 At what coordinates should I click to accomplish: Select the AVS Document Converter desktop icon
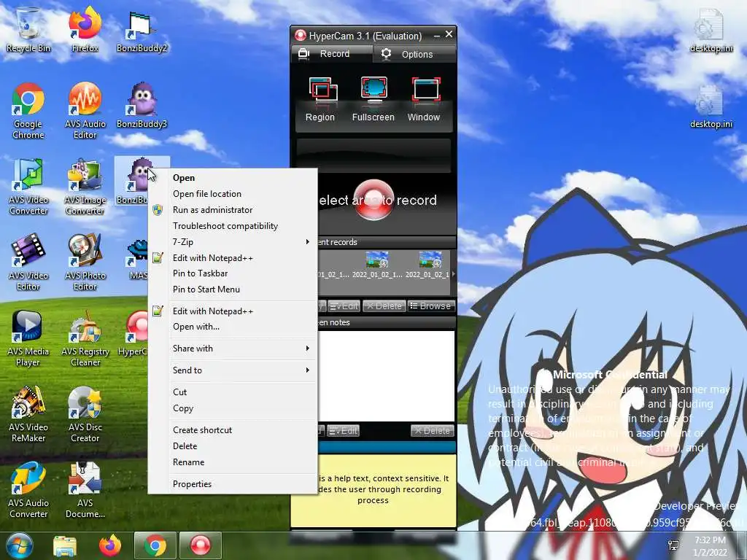pos(85,489)
